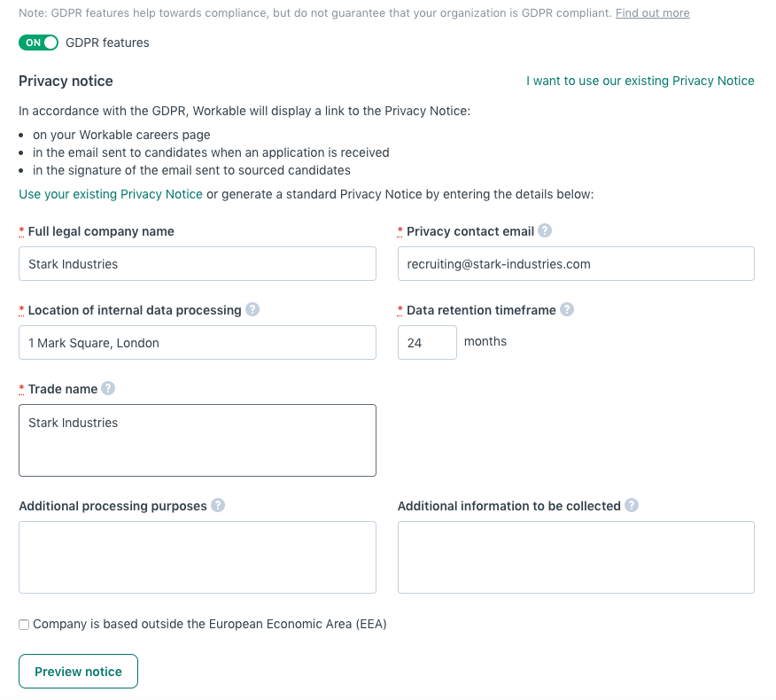The height and width of the screenshot is (700, 776).
Task: Turn off the GDPR features toggle
Action: (38, 42)
